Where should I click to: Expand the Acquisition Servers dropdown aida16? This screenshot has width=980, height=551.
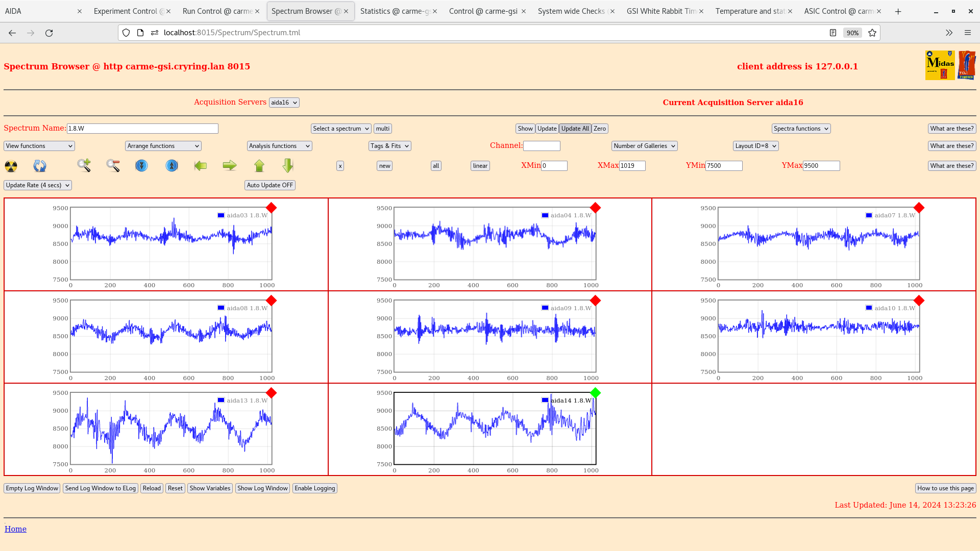283,102
